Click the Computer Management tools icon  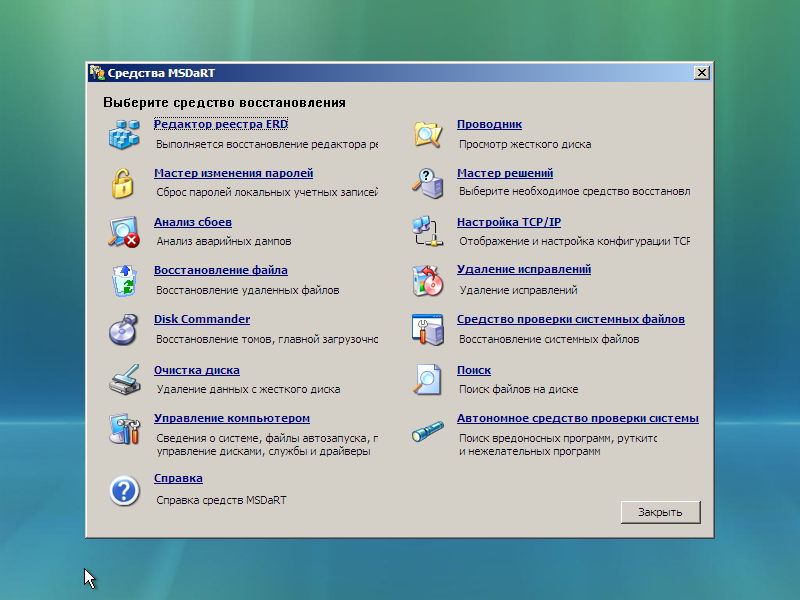[x=124, y=428]
